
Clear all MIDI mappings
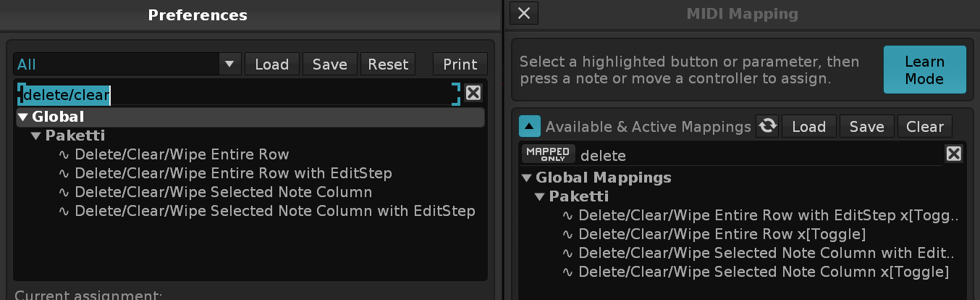tap(924, 127)
